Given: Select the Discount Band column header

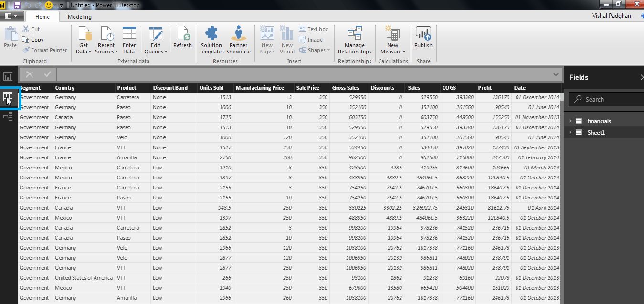Looking at the screenshot, I should coord(174,88).
